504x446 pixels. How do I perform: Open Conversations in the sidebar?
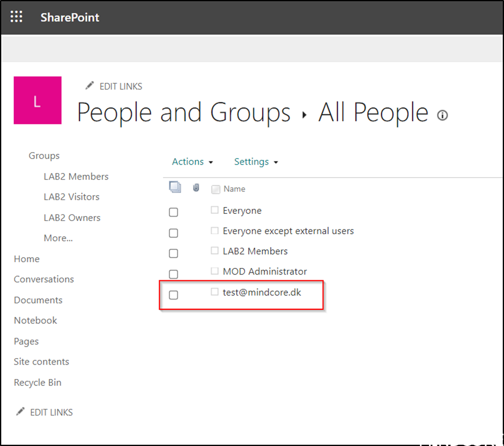point(44,279)
